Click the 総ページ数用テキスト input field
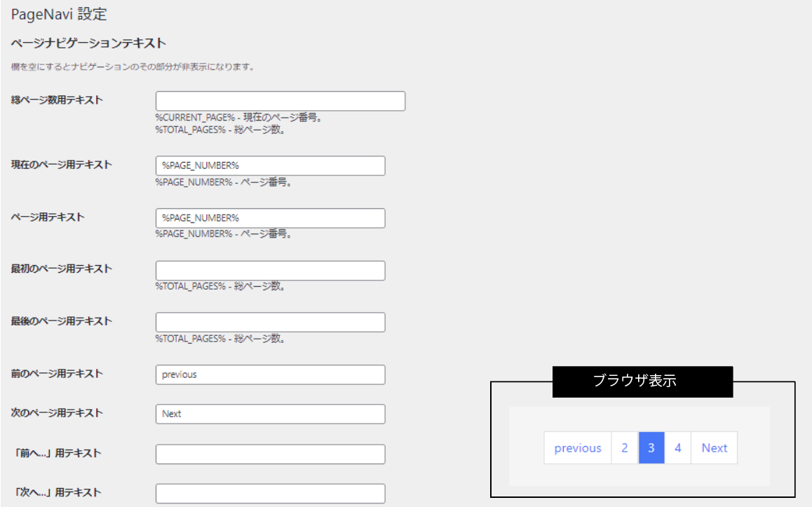 (280, 101)
